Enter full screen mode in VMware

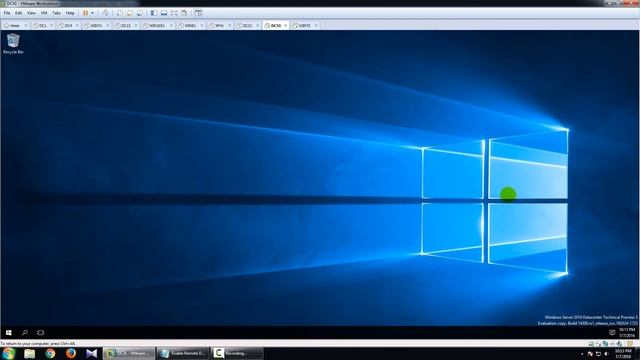pos(174,13)
